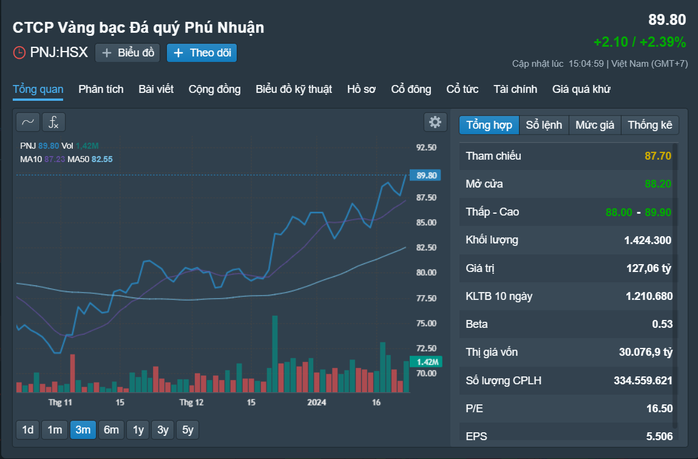Open the chart type line icon

[28, 122]
